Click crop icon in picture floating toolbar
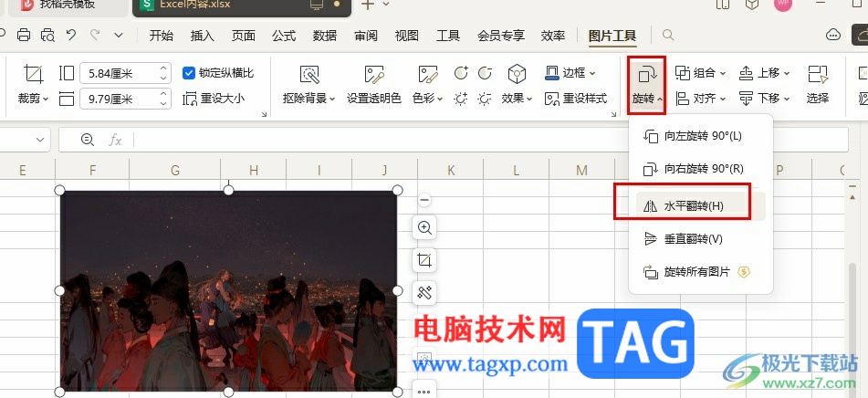 pyautogui.click(x=424, y=260)
